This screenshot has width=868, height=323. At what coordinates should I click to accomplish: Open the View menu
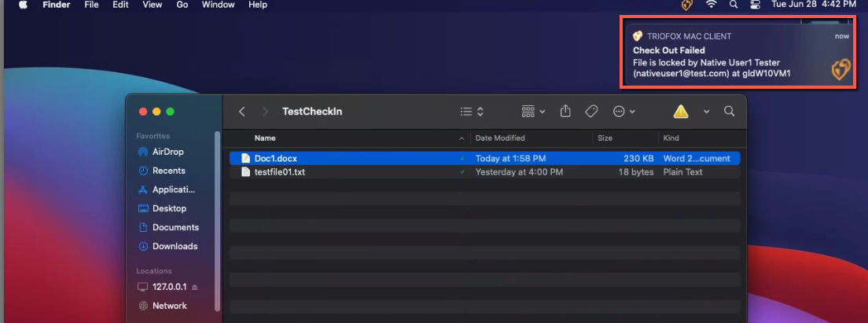click(x=153, y=5)
